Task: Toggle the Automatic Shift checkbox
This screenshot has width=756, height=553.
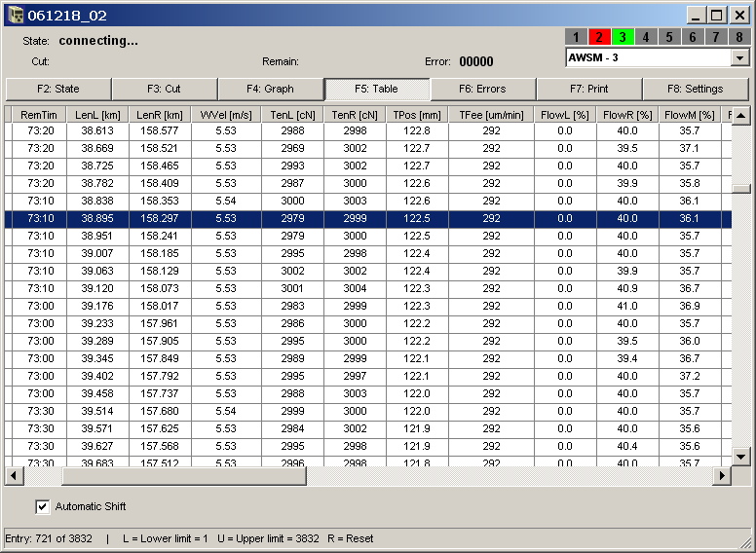Action: pos(42,506)
